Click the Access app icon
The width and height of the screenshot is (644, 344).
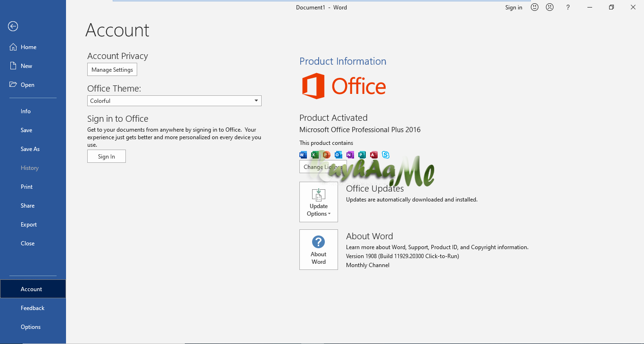tap(374, 155)
